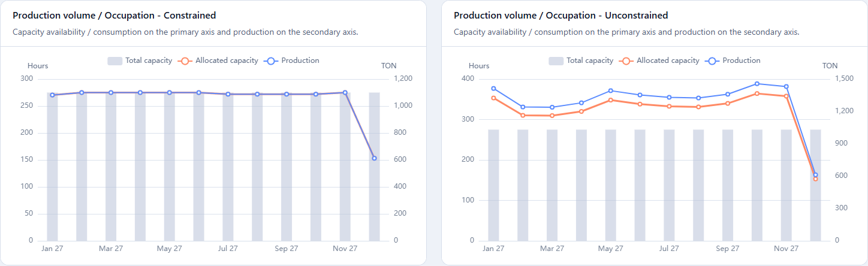The height and width of the screenshot is (266, 868).
Task: Select the final dropped data point in Constrained chart
Action: (375, 158)
